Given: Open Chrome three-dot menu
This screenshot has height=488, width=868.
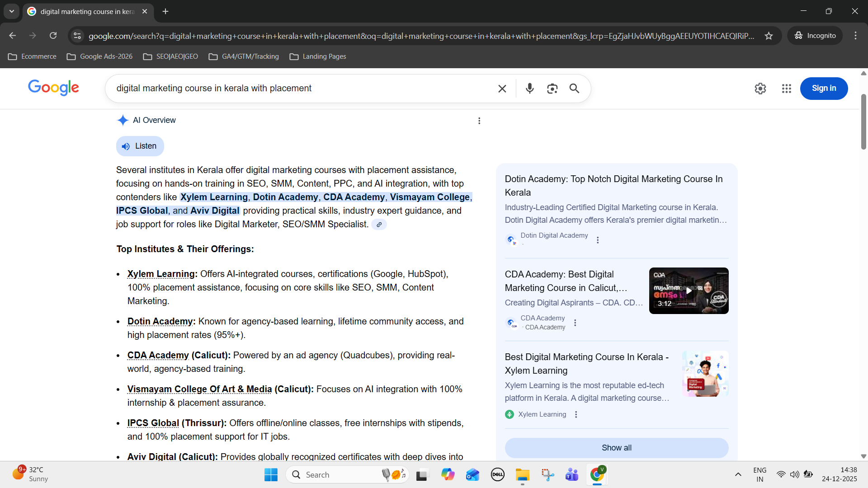Looking at the screenshot, I should point(855,36).
